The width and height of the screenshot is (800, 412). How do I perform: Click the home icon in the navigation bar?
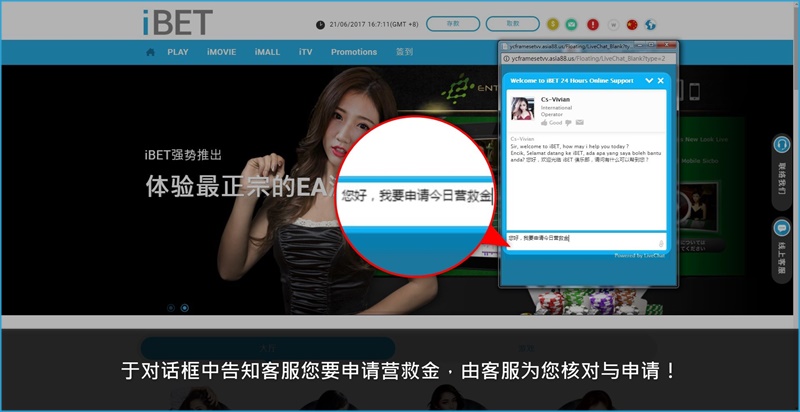[x=151, y=52]
